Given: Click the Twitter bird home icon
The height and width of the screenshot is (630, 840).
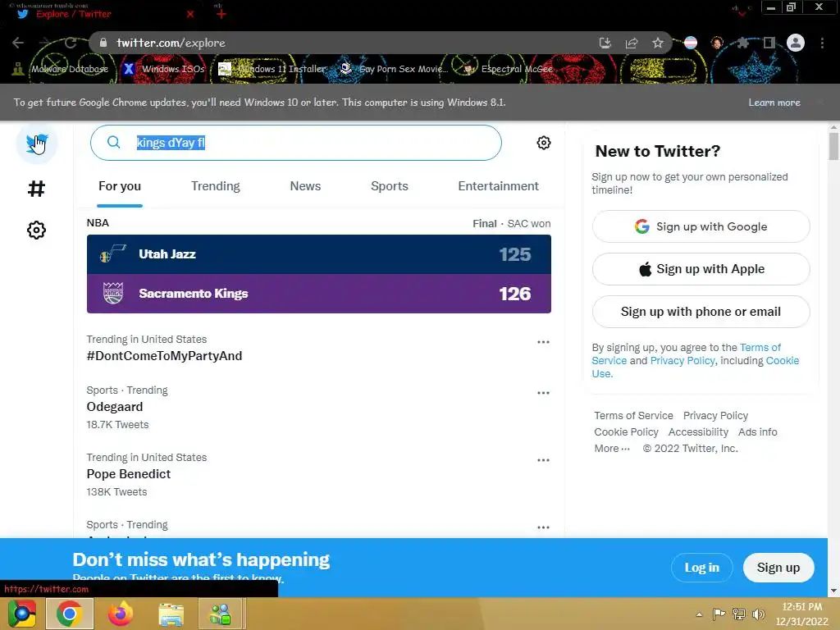Looking at the screenshot, I should [36, 143].
